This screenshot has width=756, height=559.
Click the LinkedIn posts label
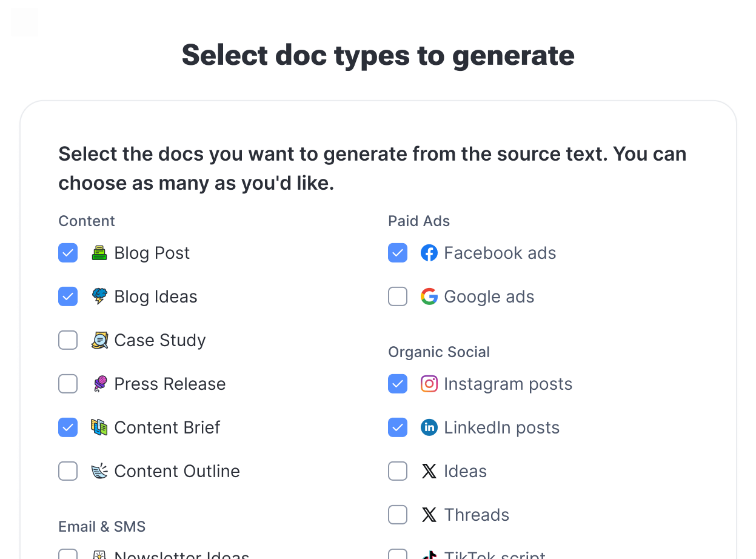point(501,427)
